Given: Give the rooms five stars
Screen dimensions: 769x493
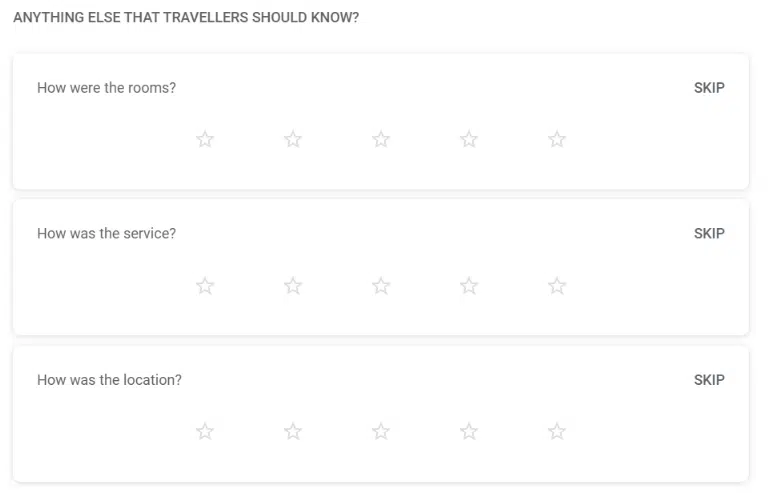Looking at the screenshot, I should pyautogui.click(x=557, y=139).
